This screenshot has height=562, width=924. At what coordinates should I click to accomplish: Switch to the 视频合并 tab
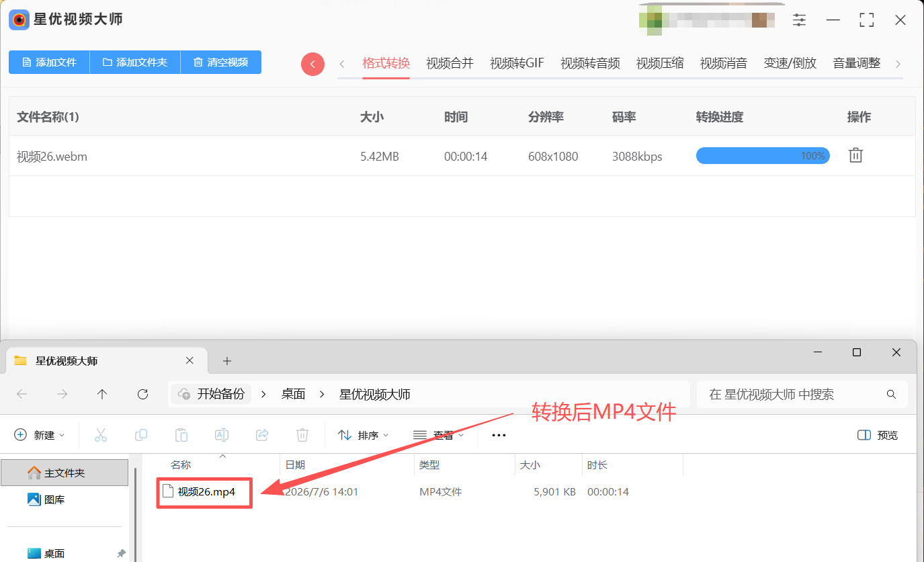(x=450, y=64)
